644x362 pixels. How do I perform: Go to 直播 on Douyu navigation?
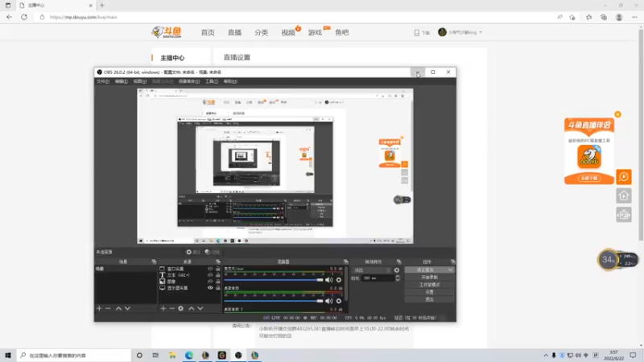[234, 32]
